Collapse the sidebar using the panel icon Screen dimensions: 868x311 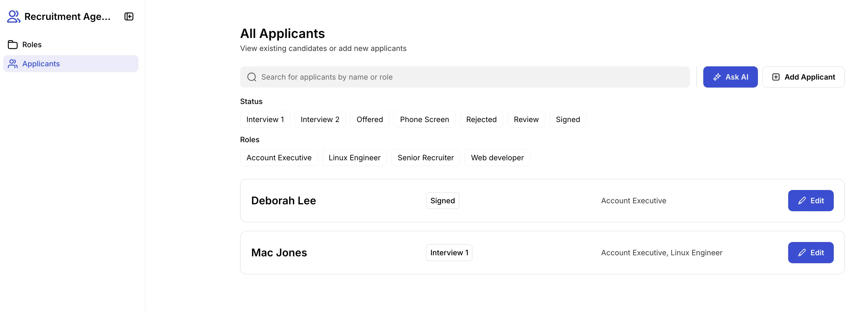point(129,16)
